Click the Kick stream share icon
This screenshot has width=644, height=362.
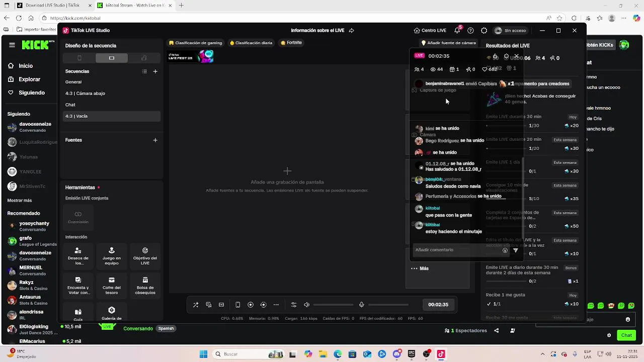coord(497,331)
